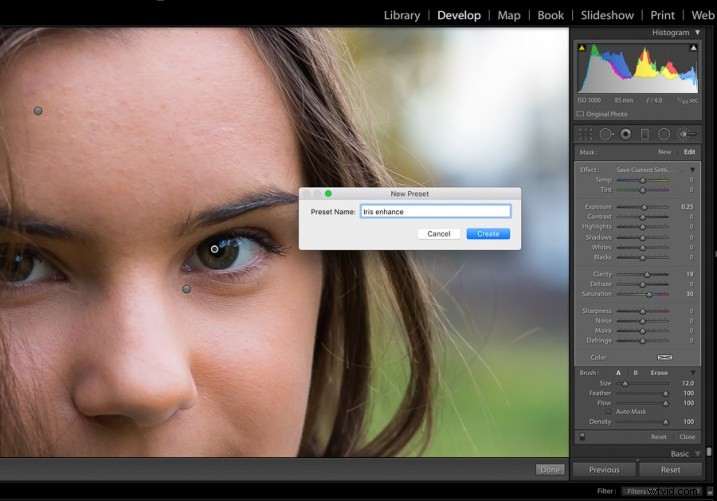This screenshot has width=717, height=501.
Task: Open the Library module
Action: point(402,15)
